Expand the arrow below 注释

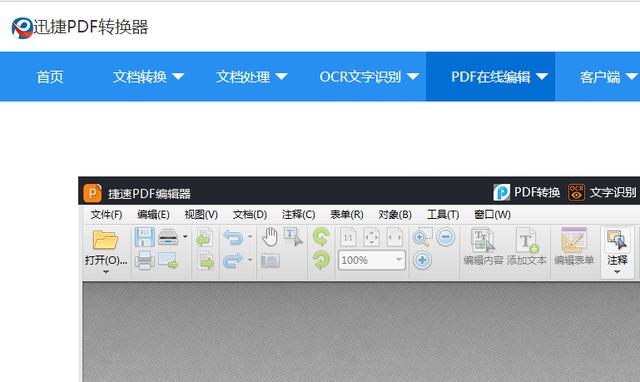pyautogui.click(x=617, y=272)
